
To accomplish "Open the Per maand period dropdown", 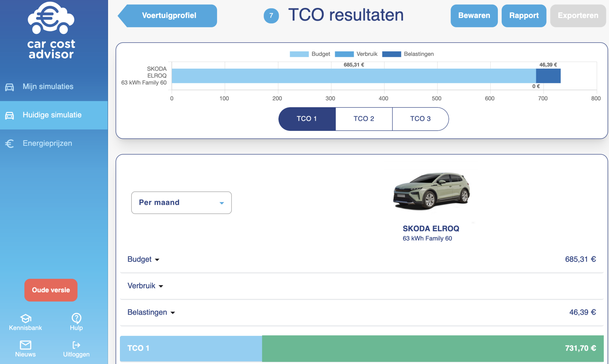I will pyautogui.click(x=181, y=203).
